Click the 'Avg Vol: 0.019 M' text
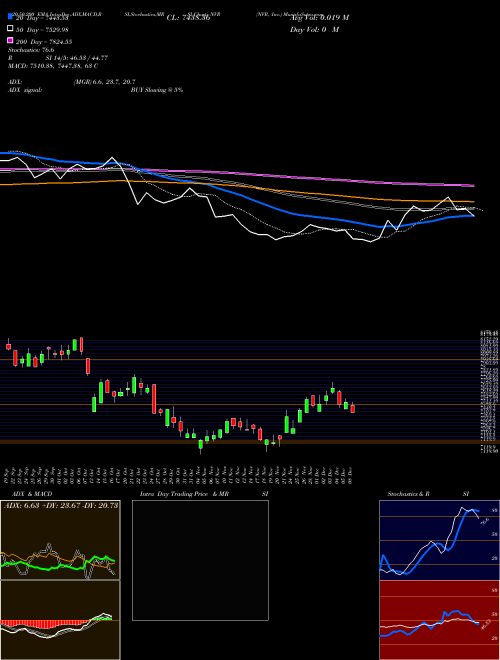The image size is (500, 660). [320, 18]
